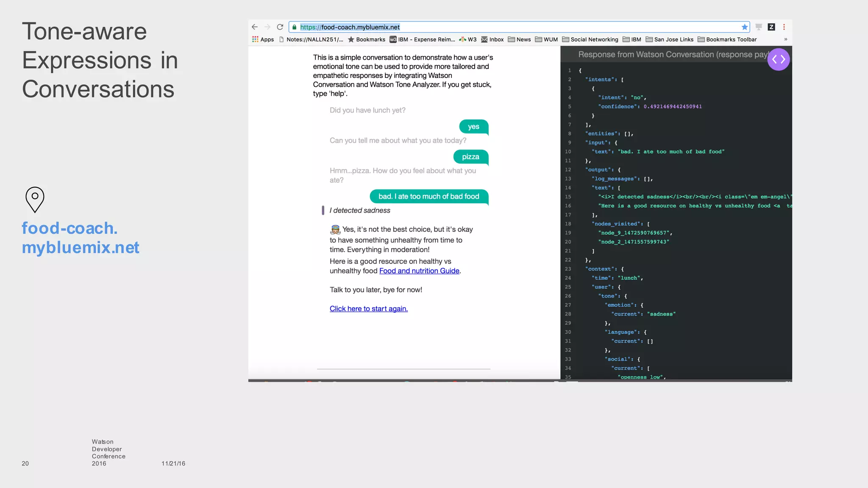Click the browser back arrow
The height and width of the screenshot is (488, 868).
pyautogui.click(x=255, y=27)
